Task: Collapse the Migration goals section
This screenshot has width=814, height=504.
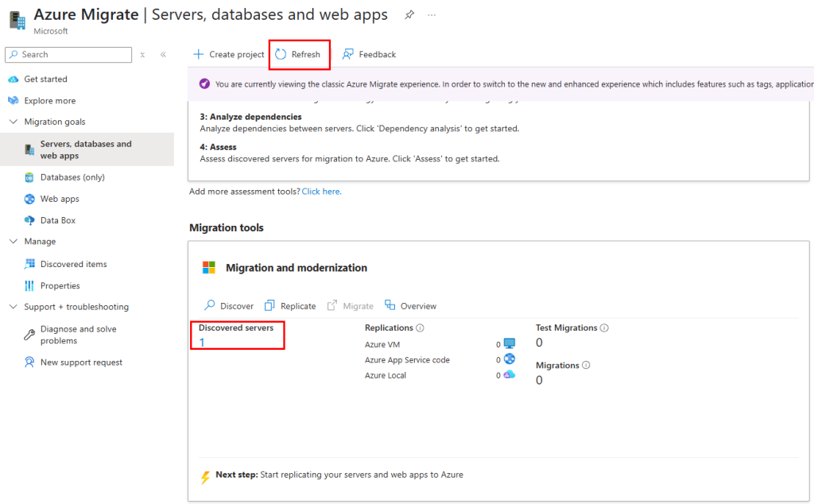Action: pyautogui.click(x=14, y=122)
